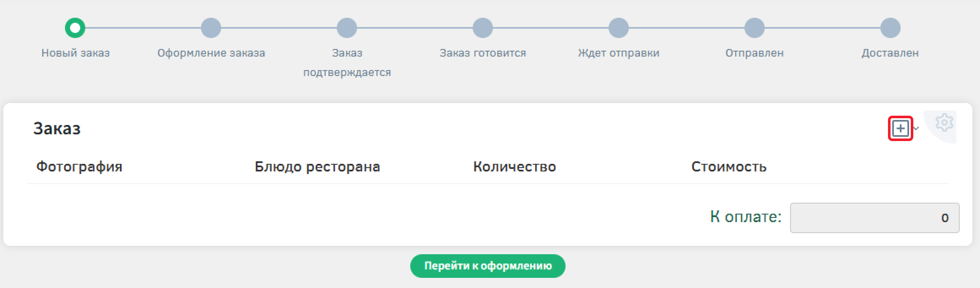
Task: Expand the small chevron beside the plus icon
Action: click(916, 128)
